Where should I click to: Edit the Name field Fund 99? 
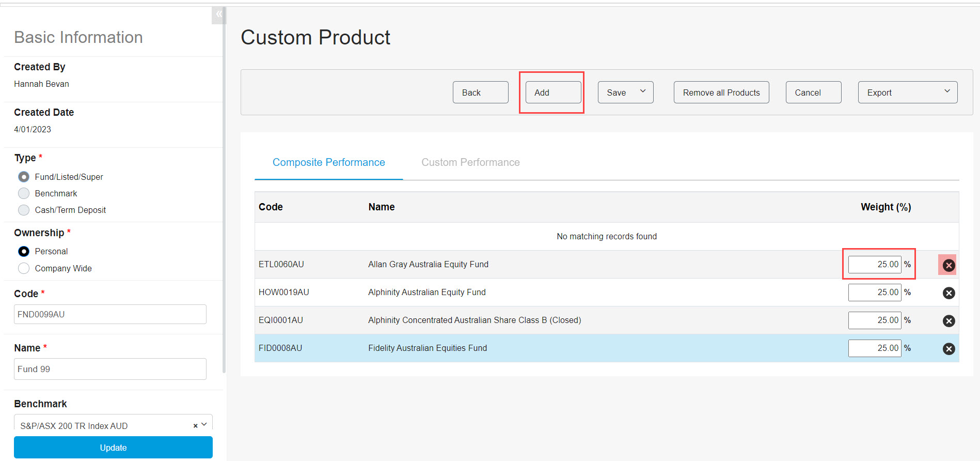click(110, 369)
